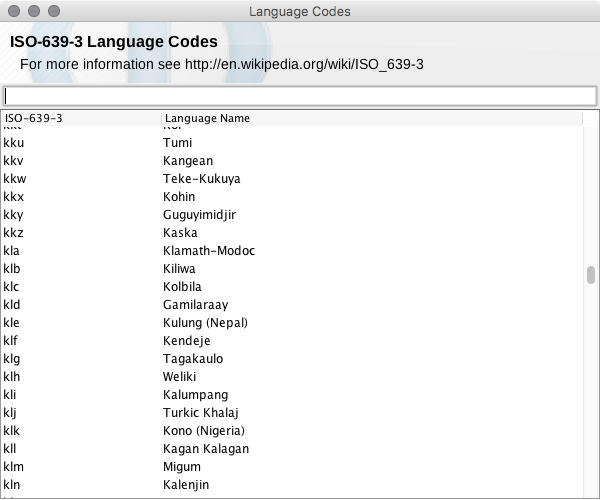This screenshot has height=500, width=600.
Task: Select the kle code cell
Action: click(11, 322)
